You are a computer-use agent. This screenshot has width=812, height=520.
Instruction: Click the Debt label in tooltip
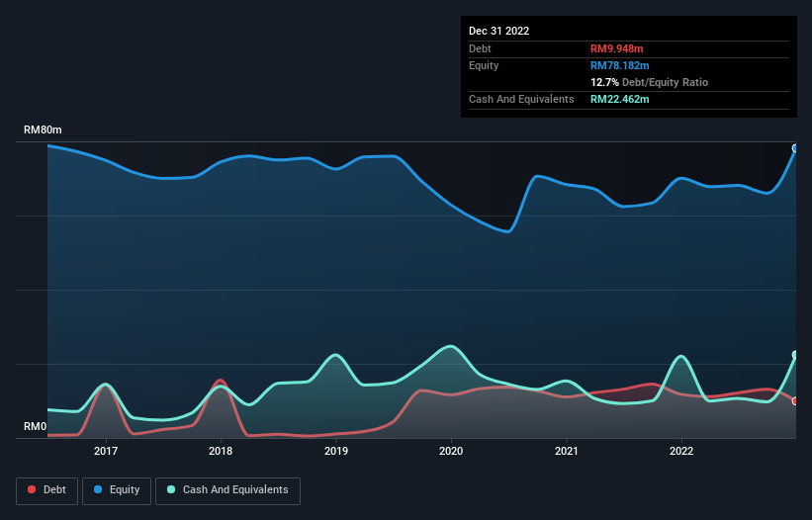480,48
